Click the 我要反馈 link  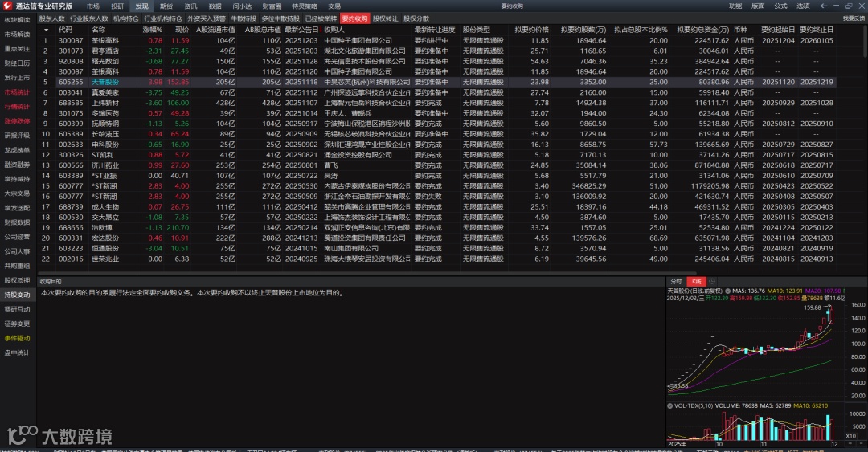(x=854, y=18)
